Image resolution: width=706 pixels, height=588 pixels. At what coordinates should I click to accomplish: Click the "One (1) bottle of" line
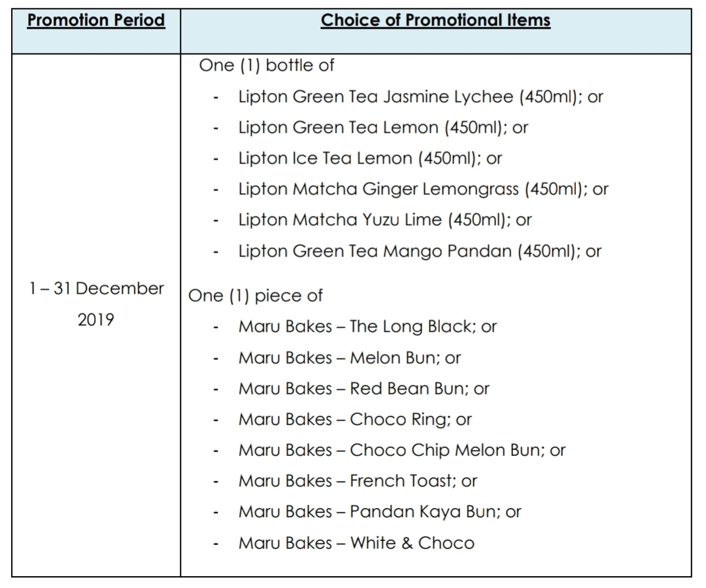coord(267,66)
